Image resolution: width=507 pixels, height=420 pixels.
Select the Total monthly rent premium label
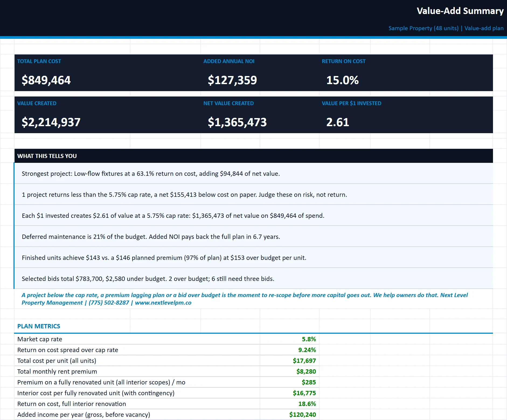pyautogui.click(x=57, y=371)
